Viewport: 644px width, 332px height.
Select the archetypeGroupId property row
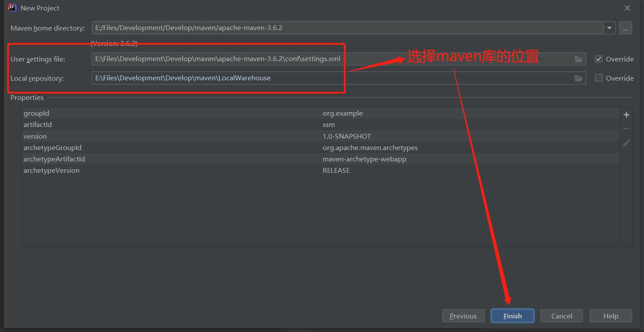(x=321, y=147)
